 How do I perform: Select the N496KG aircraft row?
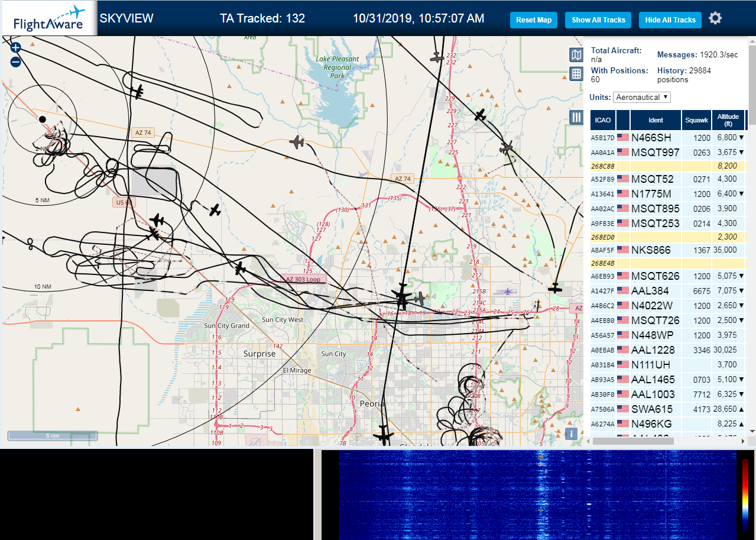coord(669,423)
